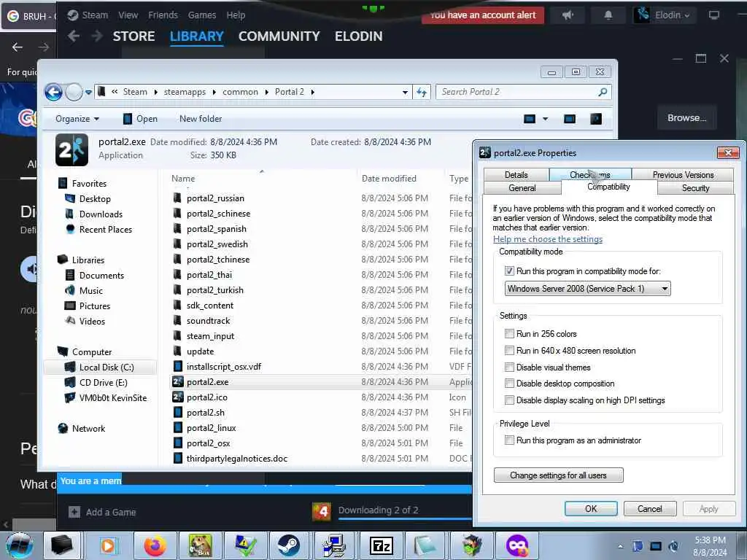The image size is (747, 560).
Task: Select the installscript_osx.vdf file
Action: click(223, 367)
